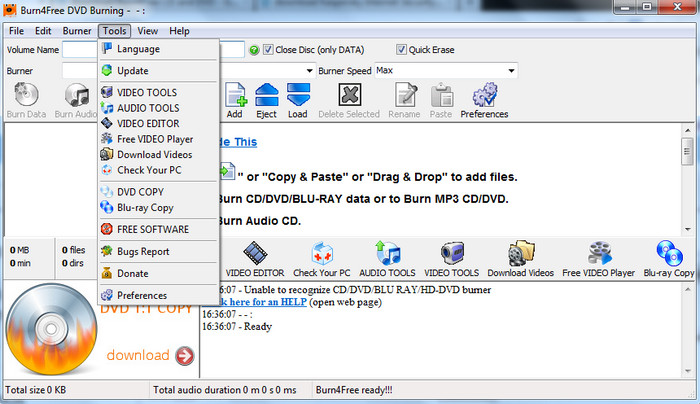Click the Paste clipboard icon
700x404 pixels.
[x=442, y=94]
